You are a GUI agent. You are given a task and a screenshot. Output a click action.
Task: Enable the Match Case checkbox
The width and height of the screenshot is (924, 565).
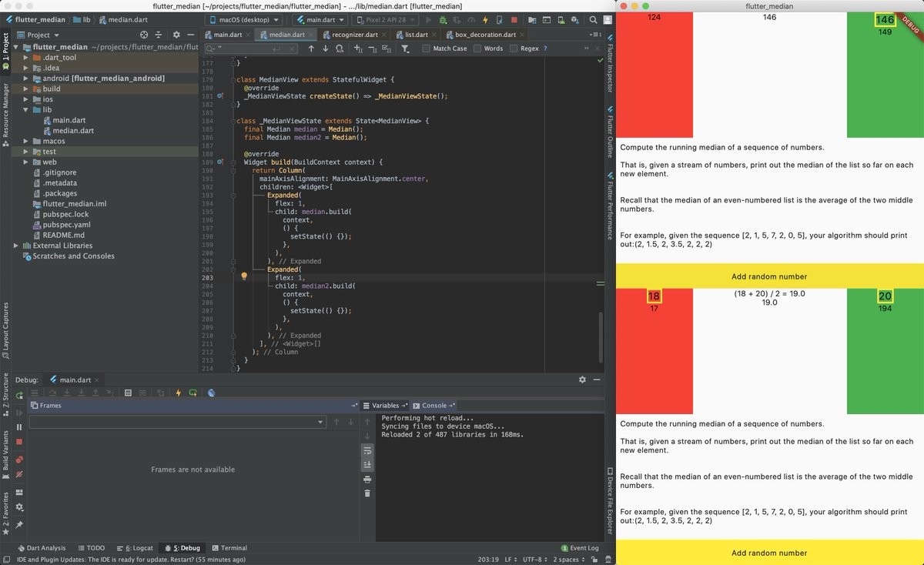click(x=427, y=48)
